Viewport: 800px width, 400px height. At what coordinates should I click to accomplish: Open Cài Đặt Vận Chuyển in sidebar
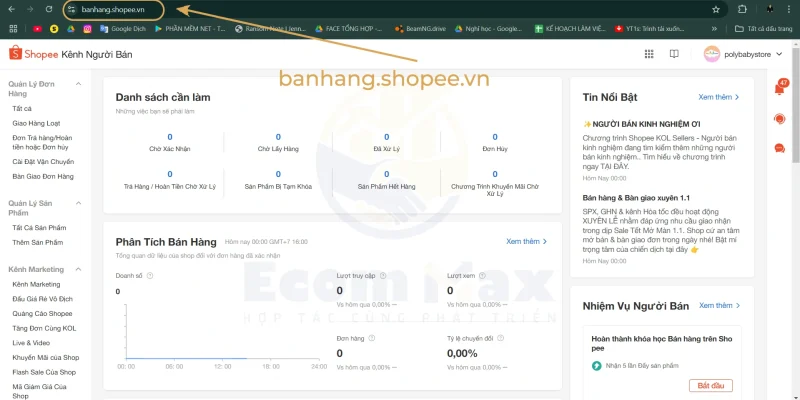pyautogui.click(x=43, y=162)
